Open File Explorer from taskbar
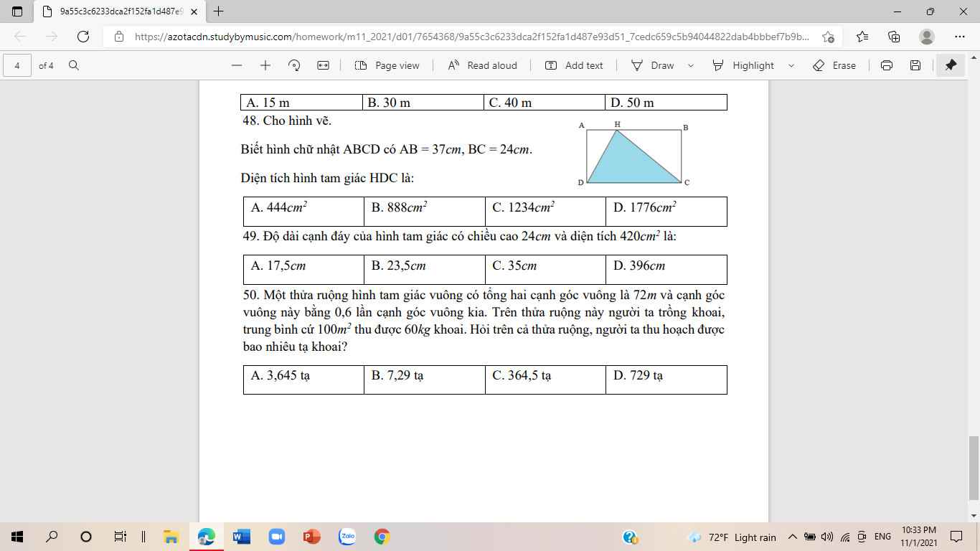Image resolution: width=980 pixels, height=551 pixels. [x=170, y=537]
